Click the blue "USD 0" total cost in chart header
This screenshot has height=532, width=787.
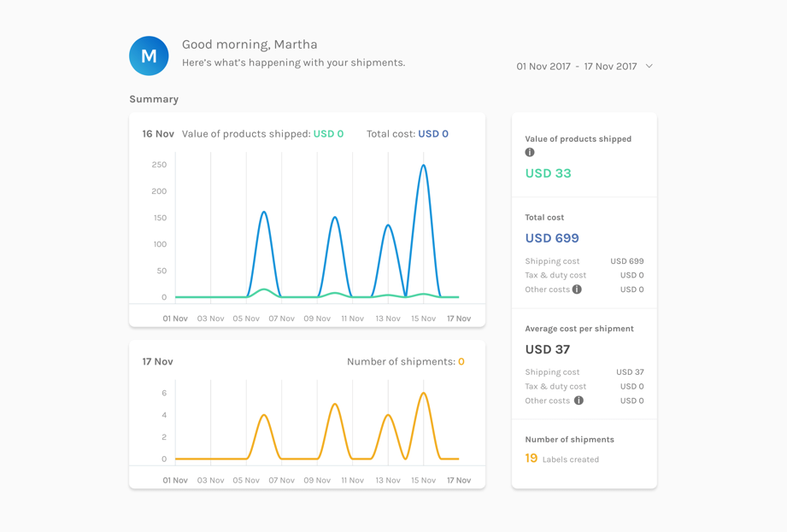433,134
